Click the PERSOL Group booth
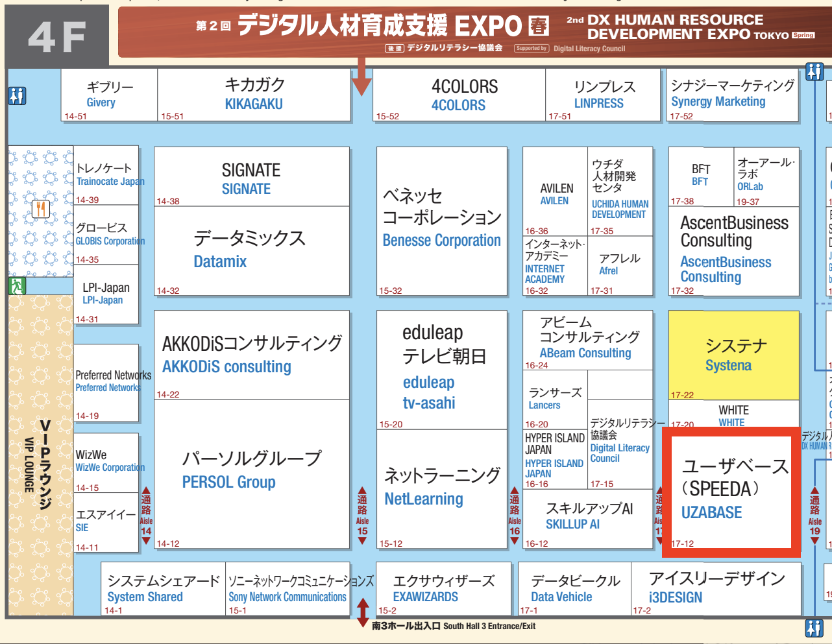 coord(252,475)
